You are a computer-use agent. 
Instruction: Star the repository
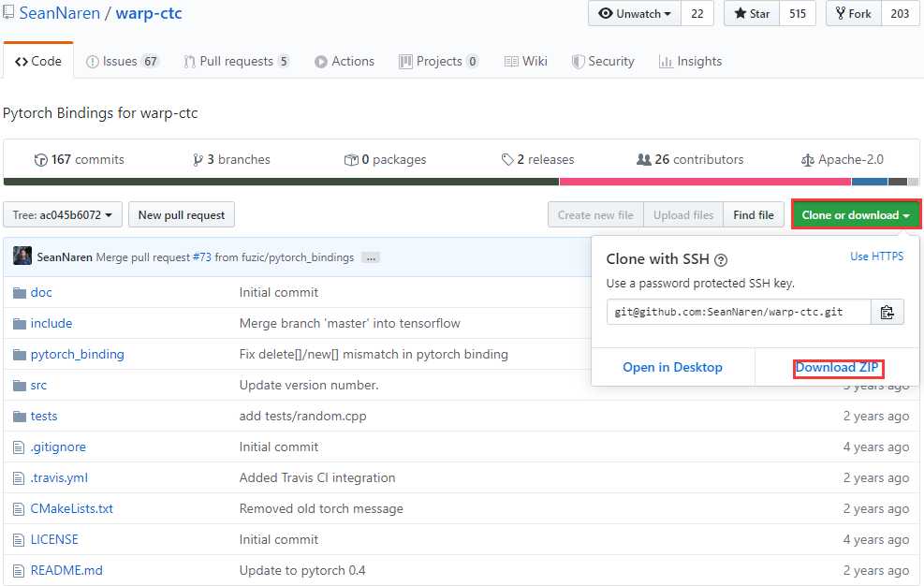[752, 13]
